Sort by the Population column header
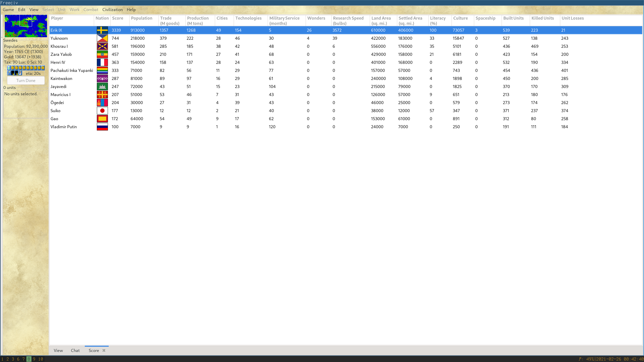Image resolution: width=644 pixels, height=362 pixels. (141, 18)
